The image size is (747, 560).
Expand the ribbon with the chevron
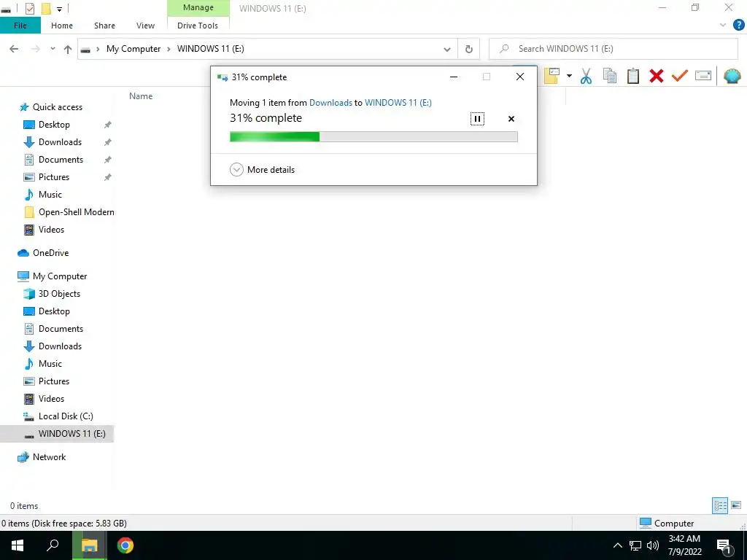(x=723, y=26)
